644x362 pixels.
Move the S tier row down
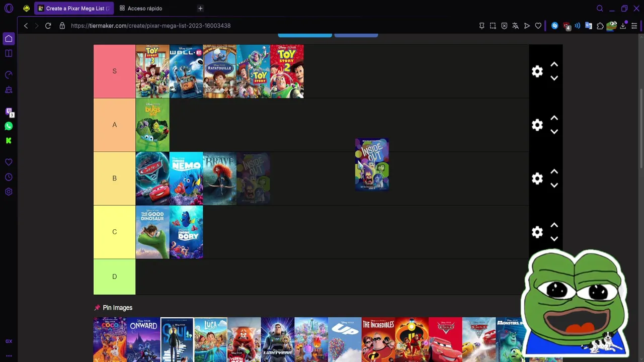554,78
